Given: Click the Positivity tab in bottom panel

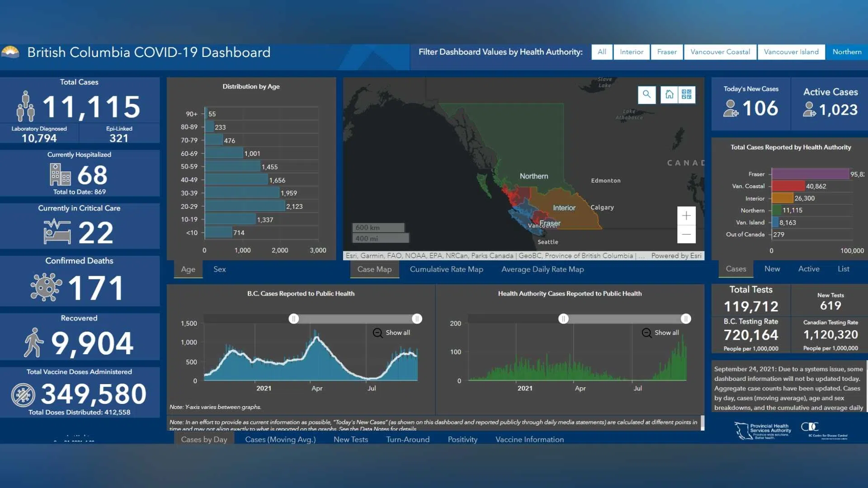Looking at the screenshot, I should 462,439.
